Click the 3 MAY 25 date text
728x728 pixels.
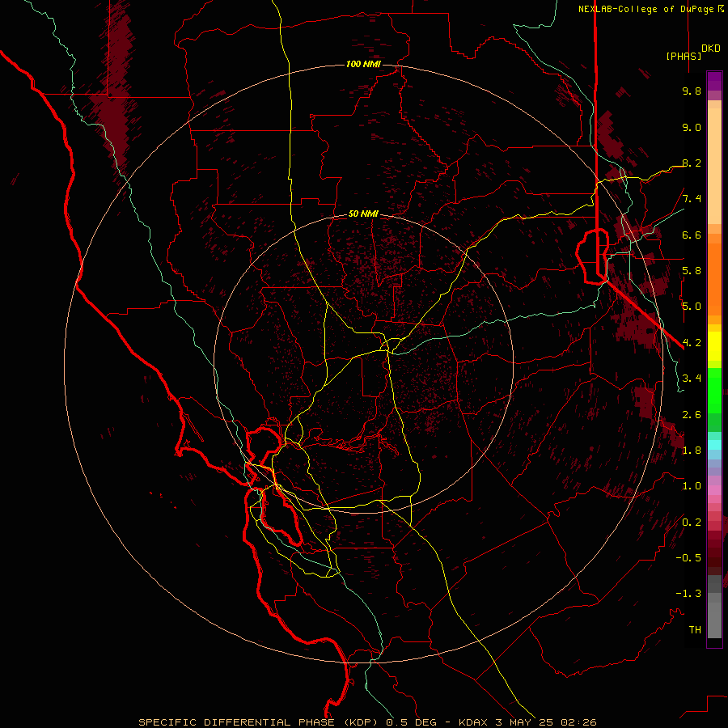pos(525,722)
